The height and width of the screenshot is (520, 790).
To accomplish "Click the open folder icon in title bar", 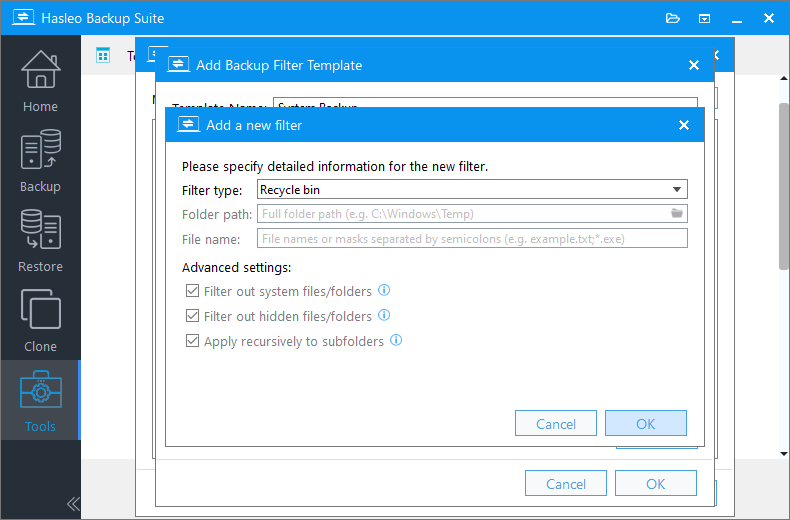I will click(673, 19).
